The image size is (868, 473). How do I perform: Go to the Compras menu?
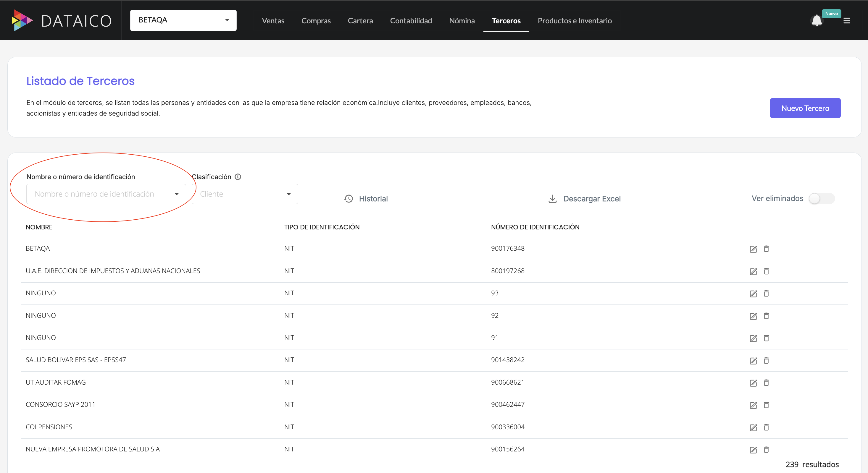(x=316, y=21)
